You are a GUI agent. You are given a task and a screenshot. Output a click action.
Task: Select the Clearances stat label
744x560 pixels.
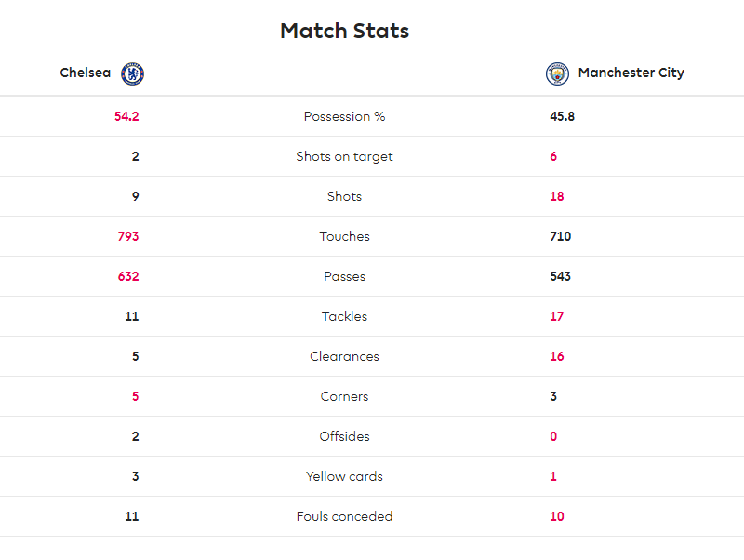point(344,356)
